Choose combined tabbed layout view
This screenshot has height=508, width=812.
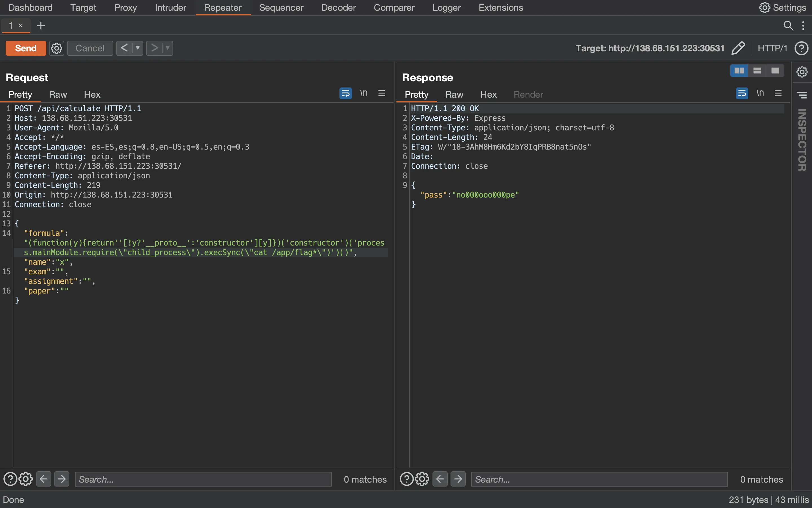click(775, 71)
